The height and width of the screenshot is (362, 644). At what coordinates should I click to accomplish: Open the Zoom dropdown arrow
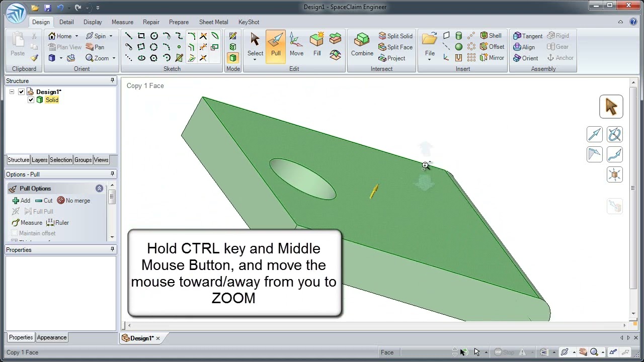(x=114, y=58)
